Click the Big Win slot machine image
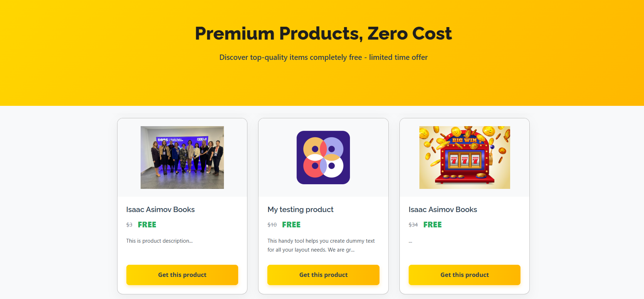This screenshot has width=644, height=299. pyautogui.click(x=464, y=157)
